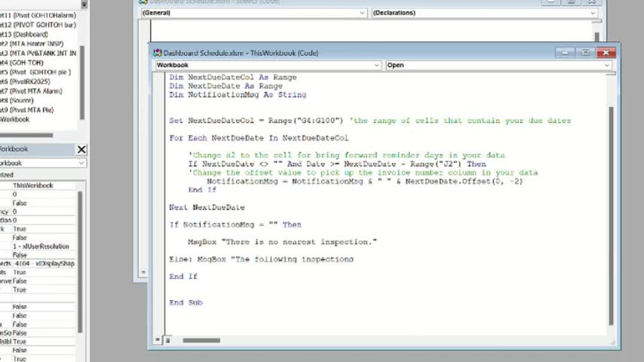Screen dimensions: 644x362
Task: Click the ThisWorkbook code window title bar
Action: [353, 53]
